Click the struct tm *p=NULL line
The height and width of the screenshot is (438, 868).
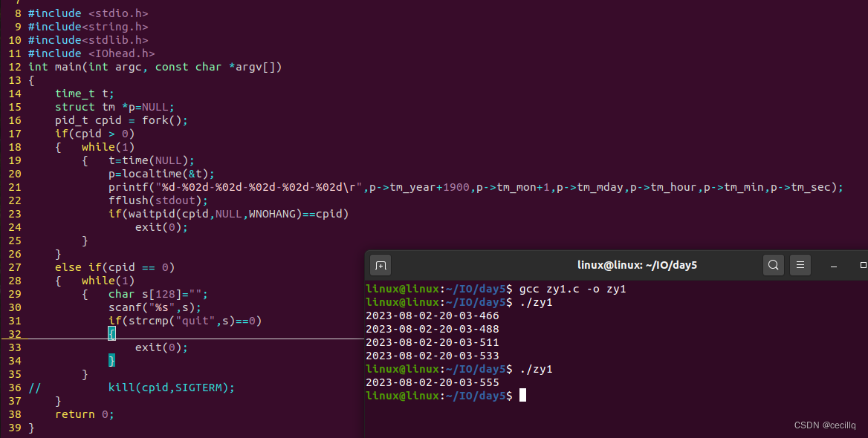tap(114, 108)
